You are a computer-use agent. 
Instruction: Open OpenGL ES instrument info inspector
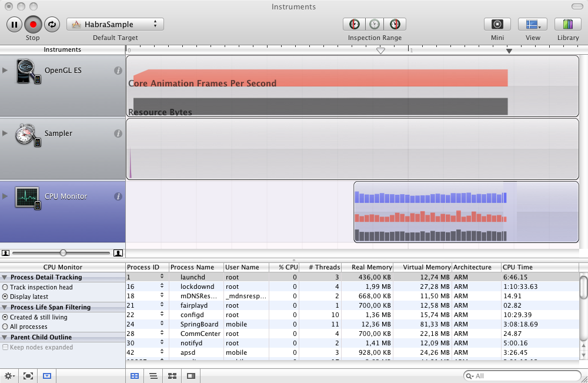coord(118,71)
